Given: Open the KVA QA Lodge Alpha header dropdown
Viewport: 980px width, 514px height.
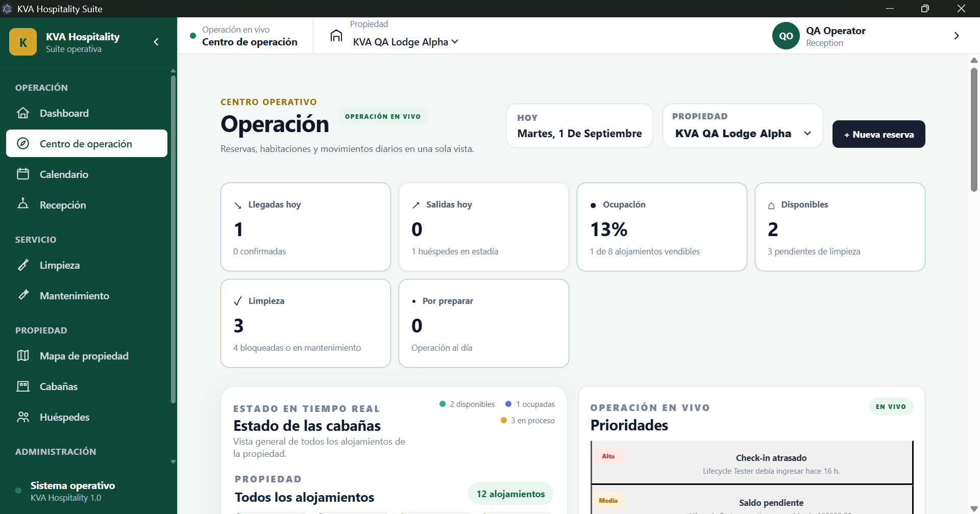Looking at the screenshot, I should click(x=406, y=42).
